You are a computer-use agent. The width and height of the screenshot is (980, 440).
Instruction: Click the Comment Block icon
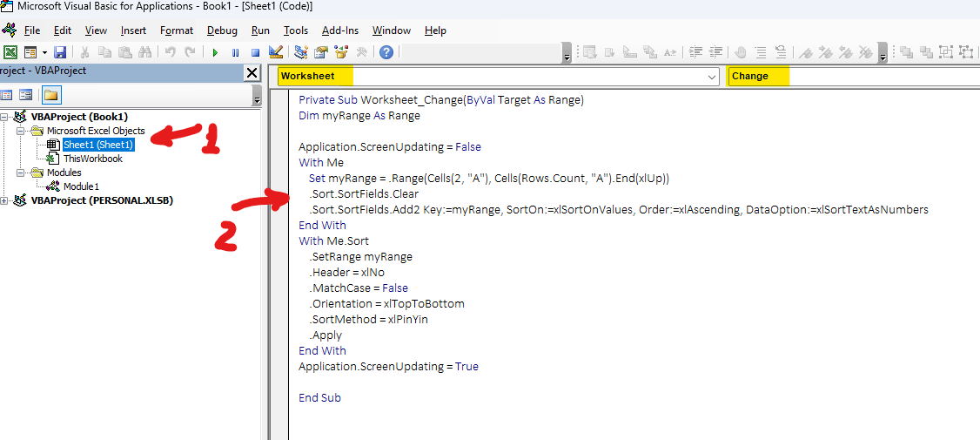(761, 52)
